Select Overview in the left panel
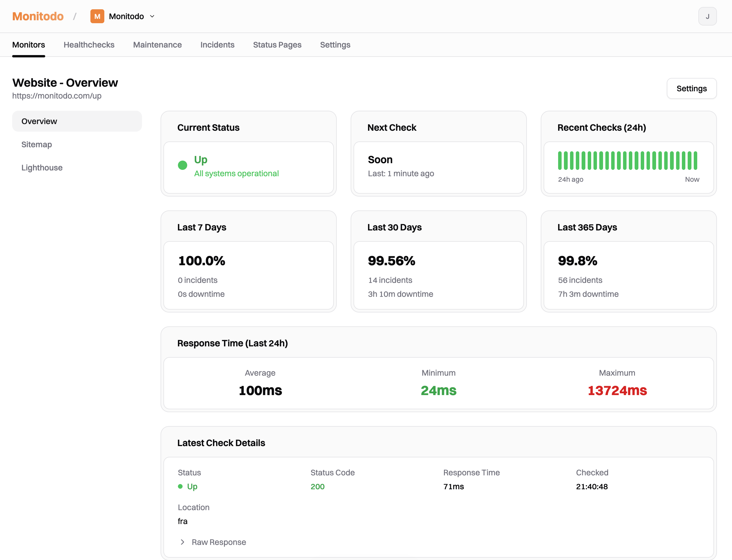Image resolution: width=732 pixels, height=560 pixels. [39, 121]
